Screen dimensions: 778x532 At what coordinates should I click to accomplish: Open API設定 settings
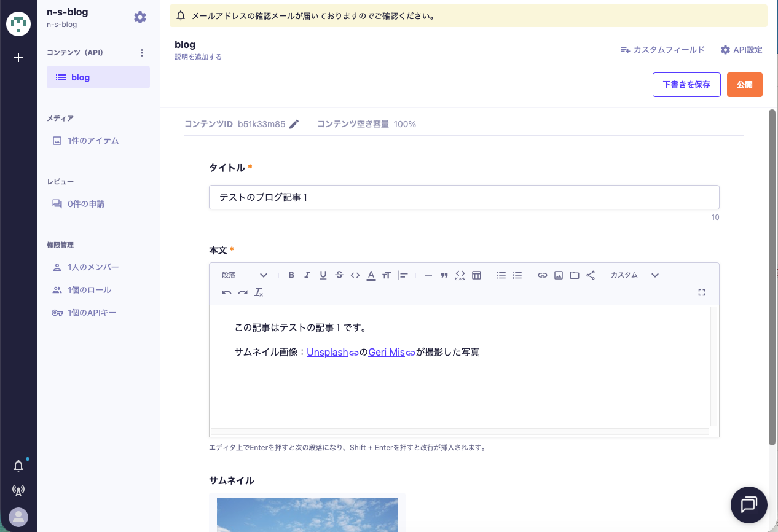(x=741, y=50)
